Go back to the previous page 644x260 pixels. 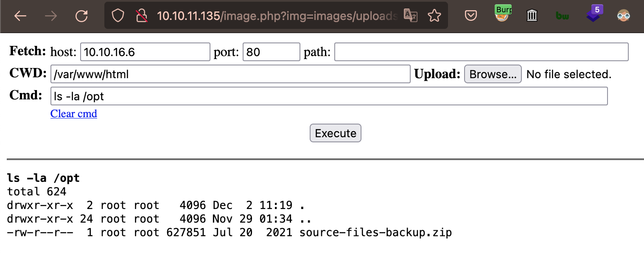20,16
